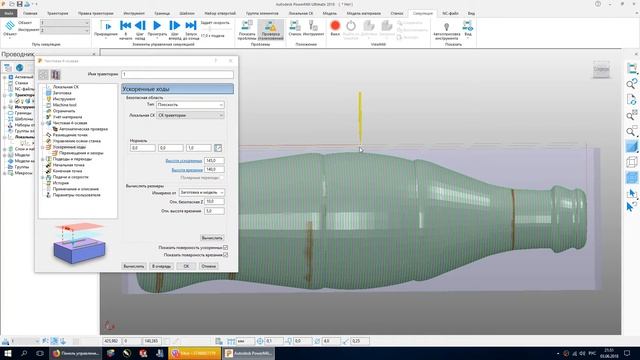Open Autodesk PowerMill taskbar button

(249, 353)
